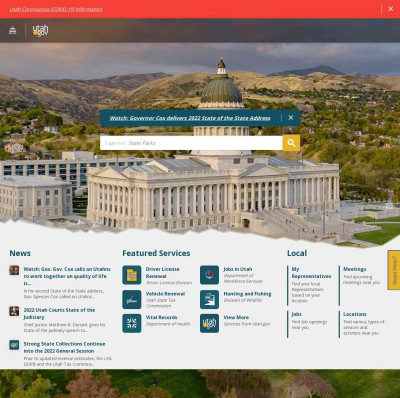
Task: Open the Jobs in Utah icon
Action: click(209, 275)
